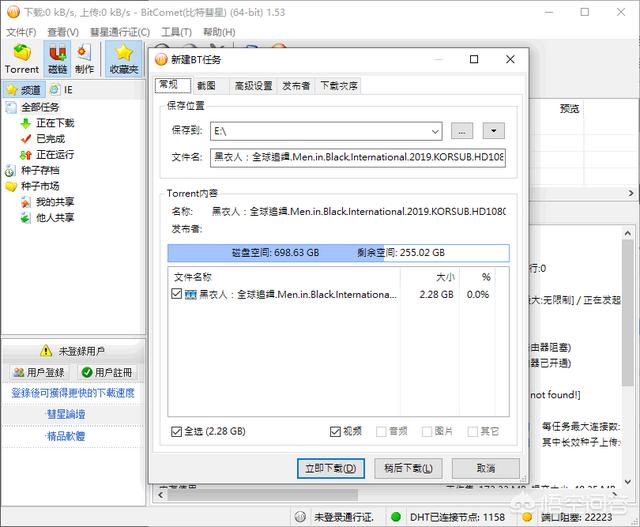Click the 文件名 file name input field
Screen dimensions: 640x527
click(358, 158)
